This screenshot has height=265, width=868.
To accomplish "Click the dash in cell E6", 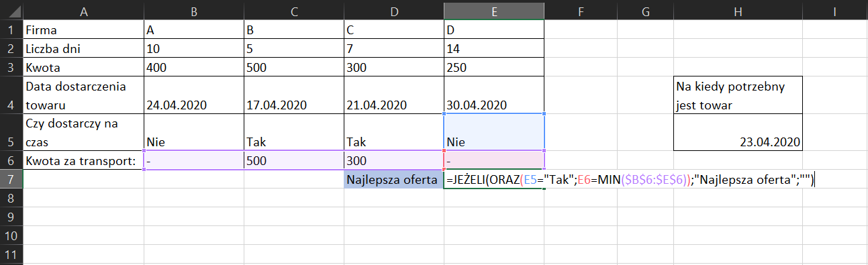I will coord(494,160).
